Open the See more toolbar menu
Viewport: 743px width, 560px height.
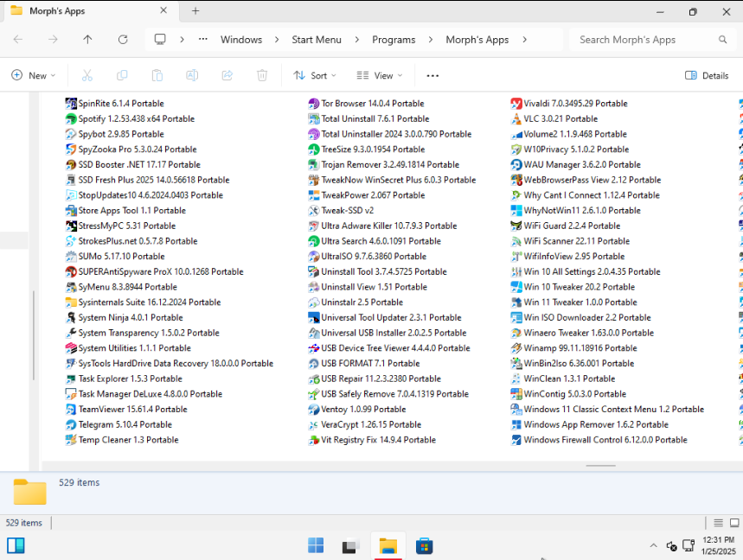432,75
